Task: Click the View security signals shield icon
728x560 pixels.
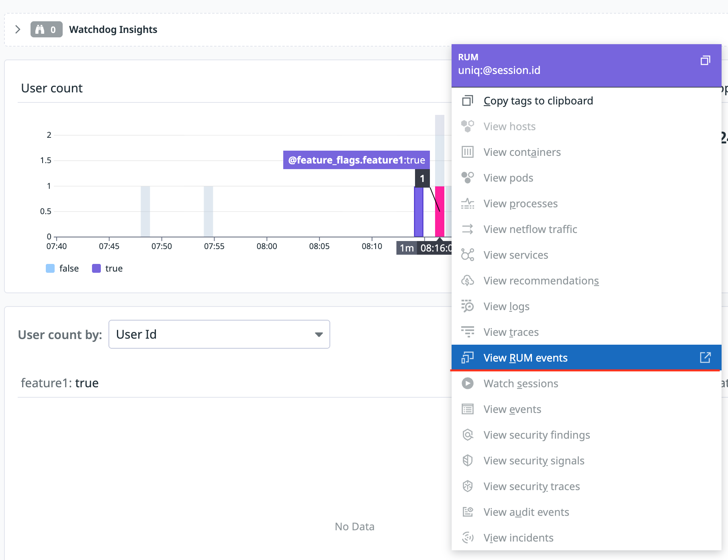Action: coord(467,460)
